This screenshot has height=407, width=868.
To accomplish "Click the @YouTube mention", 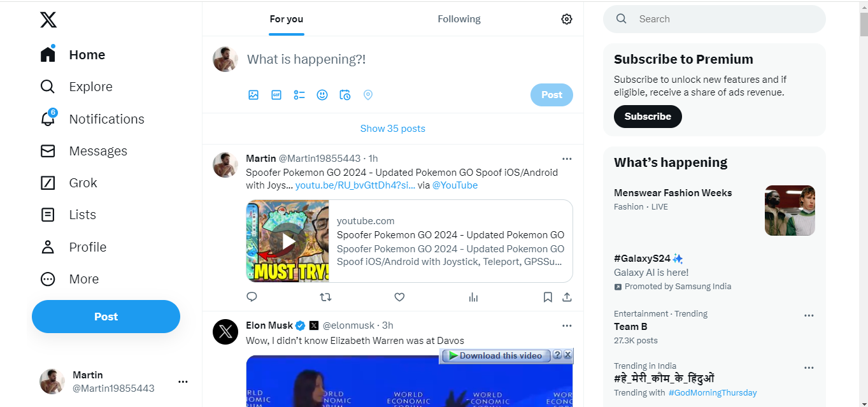I will pyautogui.click(x=455, y=185).
